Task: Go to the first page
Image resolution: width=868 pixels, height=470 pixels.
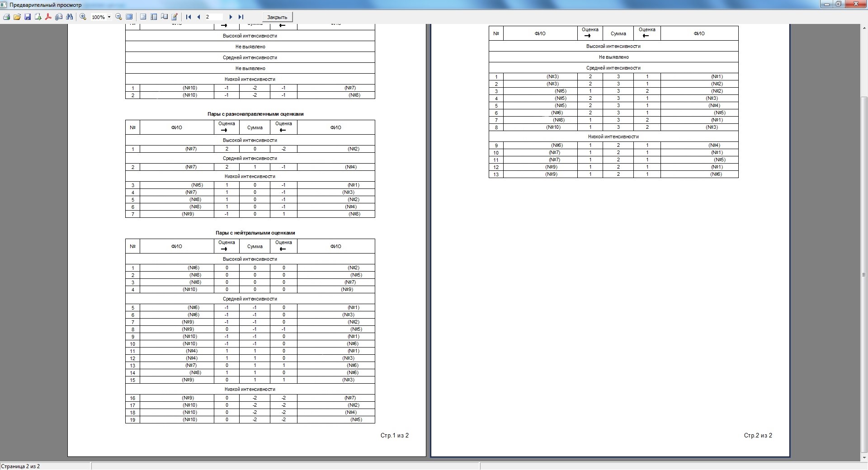Action: 189,17
